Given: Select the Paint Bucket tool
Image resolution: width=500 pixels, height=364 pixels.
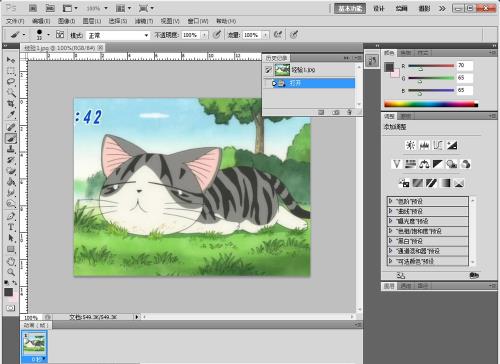Looking at the screenshot, I should point(11,182).
